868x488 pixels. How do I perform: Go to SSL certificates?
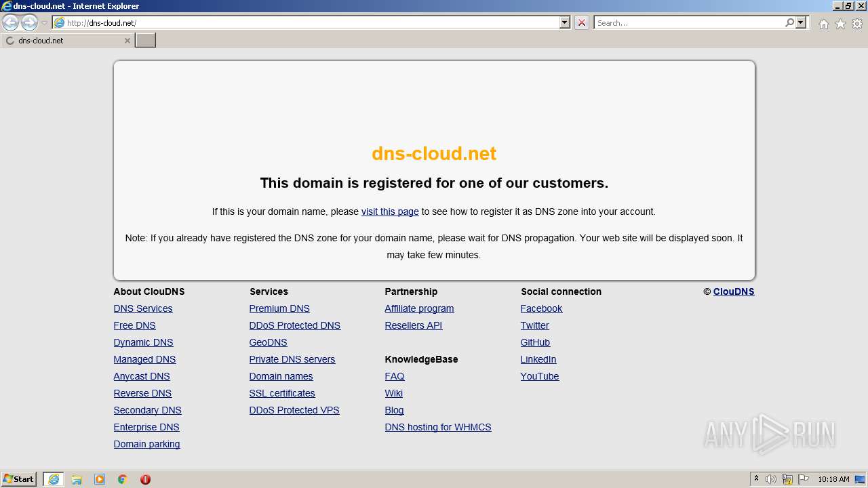click(282, 393)
